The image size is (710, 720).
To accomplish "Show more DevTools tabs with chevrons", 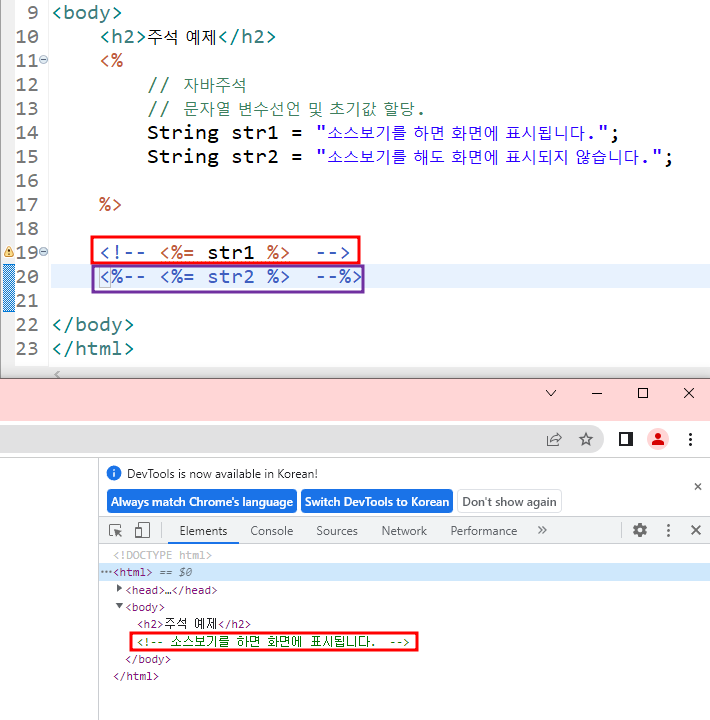I will [x=542, y=530].
